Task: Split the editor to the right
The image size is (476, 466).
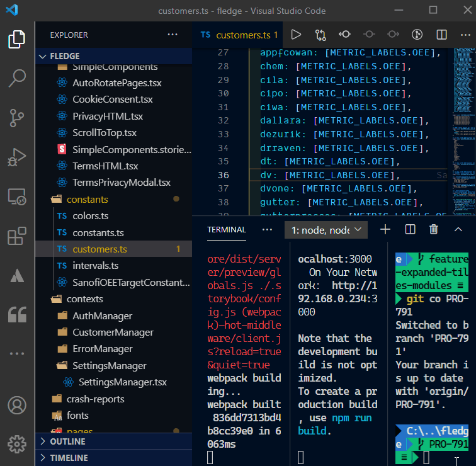Action: pos(441,35)
